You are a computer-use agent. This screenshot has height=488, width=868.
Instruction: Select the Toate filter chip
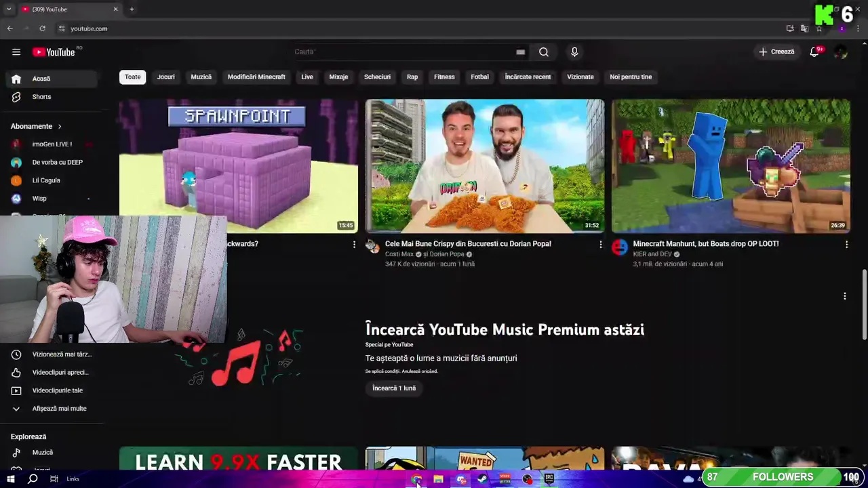pos(133,77)
